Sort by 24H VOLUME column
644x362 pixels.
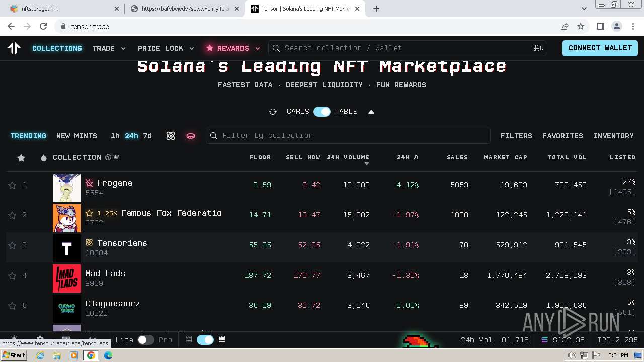(x=348, y=157)
